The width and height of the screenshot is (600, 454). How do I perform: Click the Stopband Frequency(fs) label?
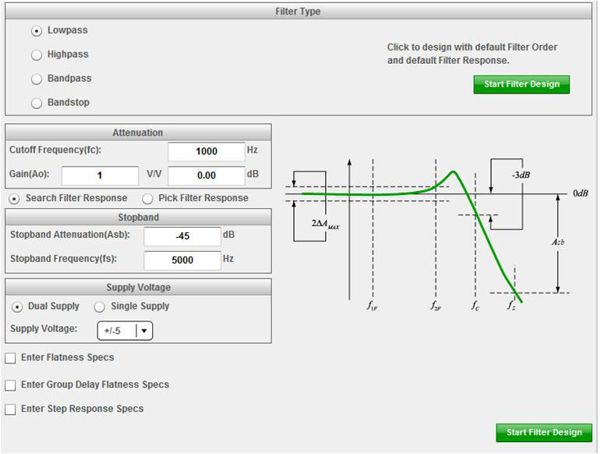[64, 259]
